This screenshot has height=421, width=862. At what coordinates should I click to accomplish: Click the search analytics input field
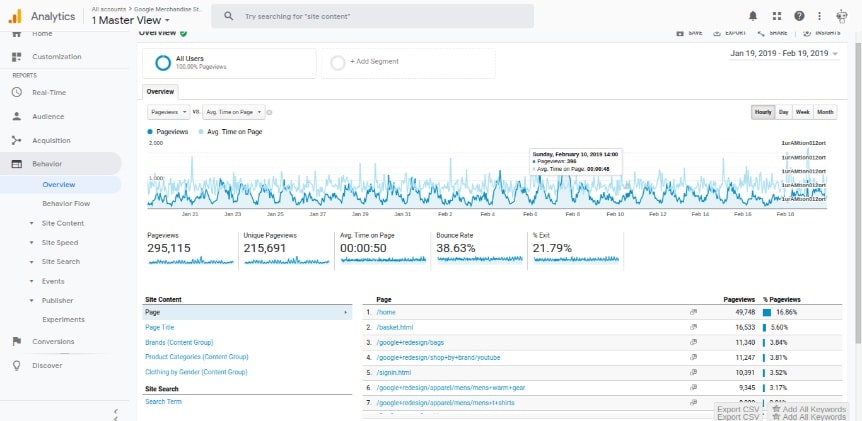click(x=372, y=16)
